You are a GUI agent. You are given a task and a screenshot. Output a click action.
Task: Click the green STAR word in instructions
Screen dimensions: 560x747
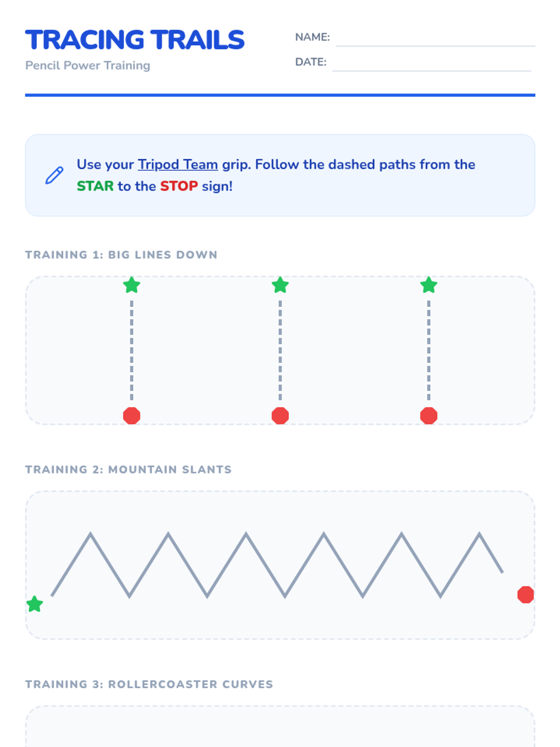tap(95, 186)
